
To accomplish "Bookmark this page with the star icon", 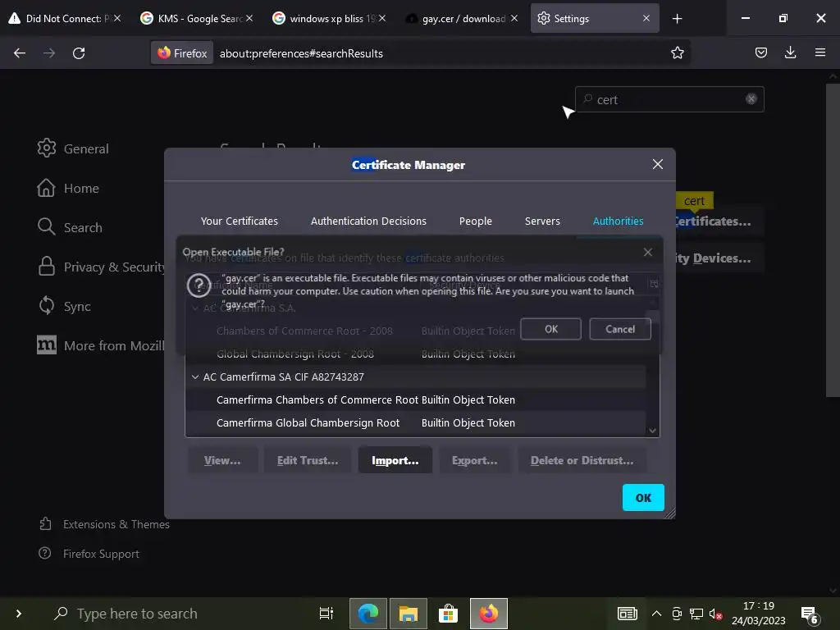I will [677, 53].
